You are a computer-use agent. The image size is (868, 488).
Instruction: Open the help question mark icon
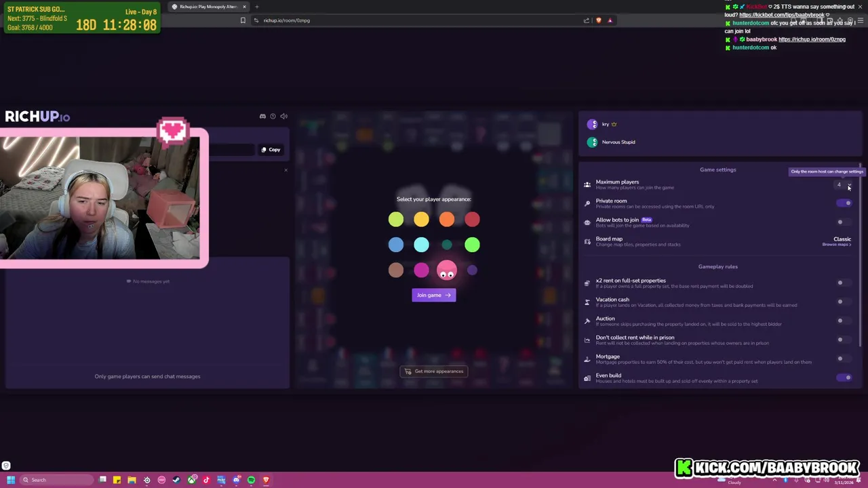point(273,117)
